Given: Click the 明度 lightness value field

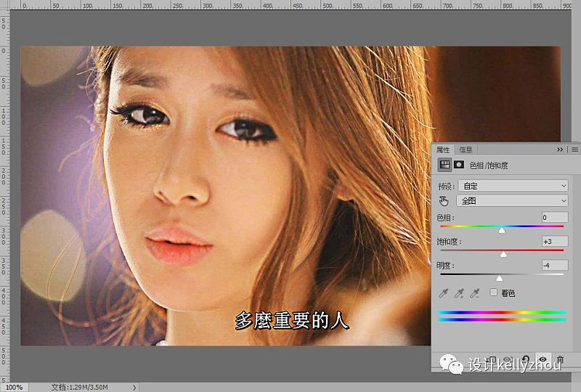Looking at the screenshot, I should (554, 265).
